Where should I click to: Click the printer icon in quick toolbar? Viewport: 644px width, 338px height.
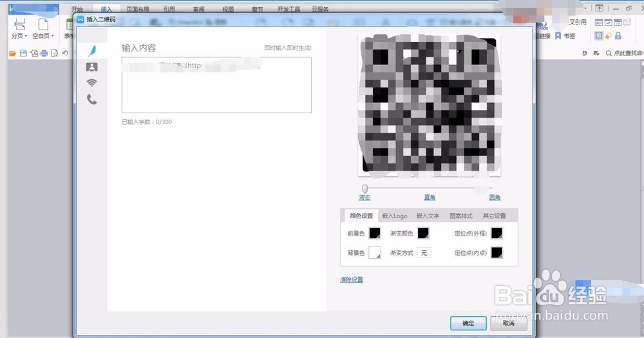44,53
